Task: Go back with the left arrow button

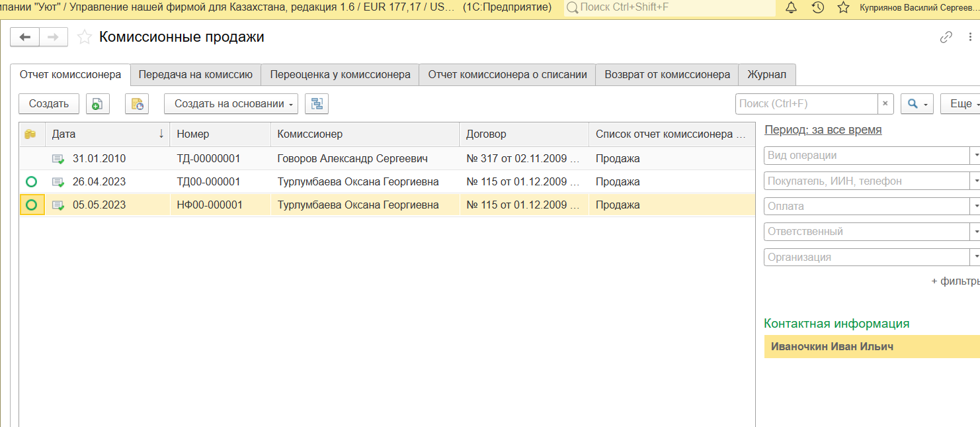Action: click(x=25, y=37)
